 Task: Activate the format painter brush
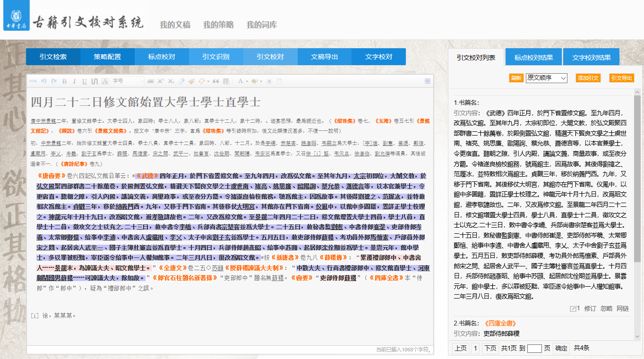(191, 81)
